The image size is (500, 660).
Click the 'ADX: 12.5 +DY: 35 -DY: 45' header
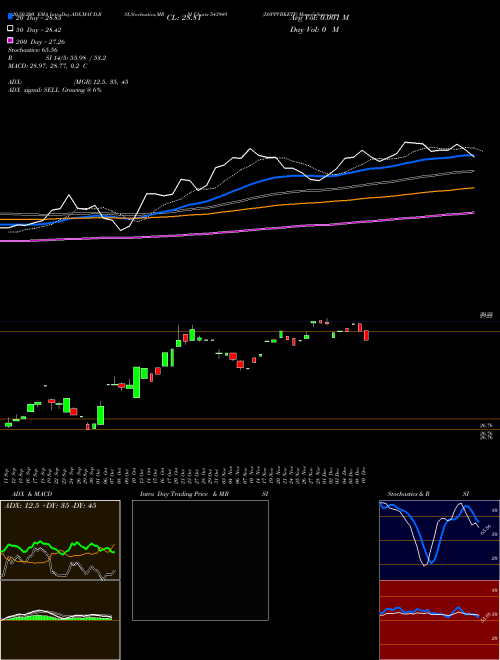pyautogui.click(x=50, y=506)
